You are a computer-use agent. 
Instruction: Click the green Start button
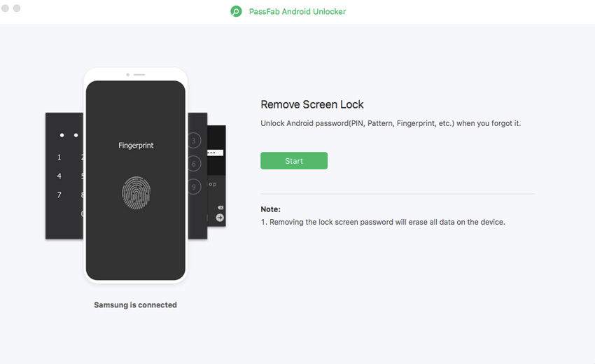point(294,161)
